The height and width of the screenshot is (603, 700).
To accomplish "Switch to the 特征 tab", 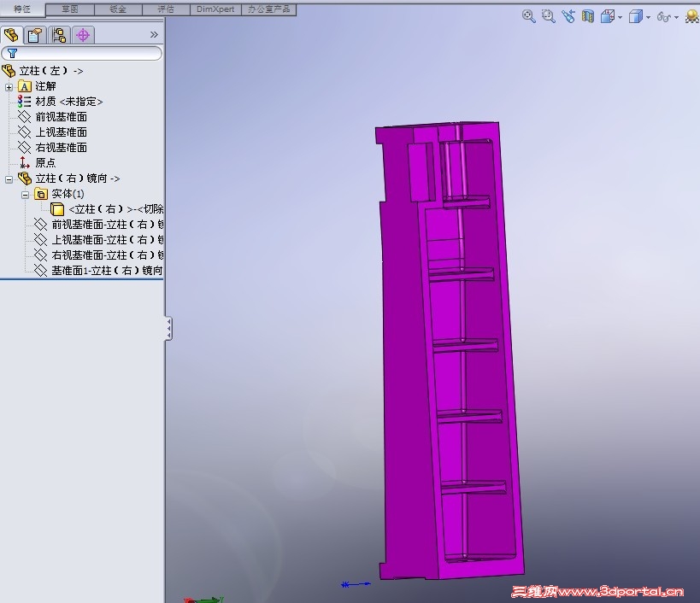I will (x=22, y=9).
